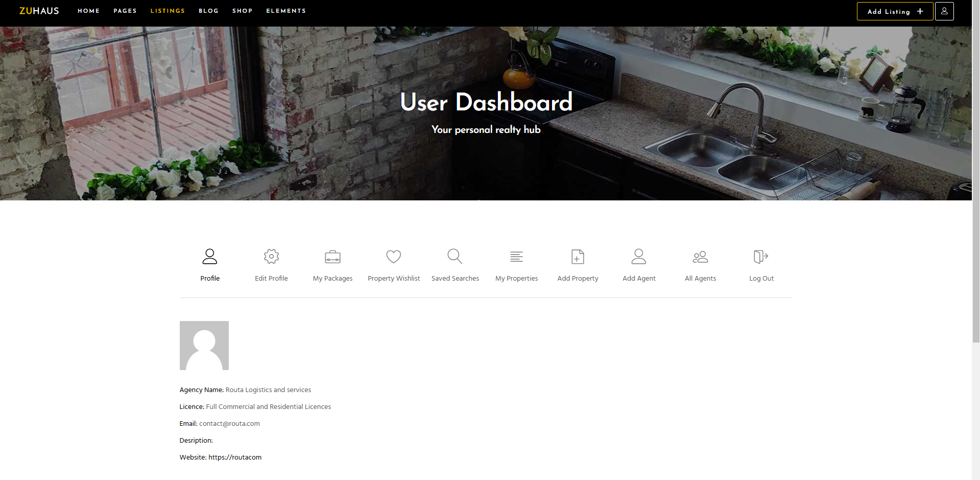This screenshot has width=980, height=480.
Task: Select the Add Agent label
Action: [x=639, y=278]
